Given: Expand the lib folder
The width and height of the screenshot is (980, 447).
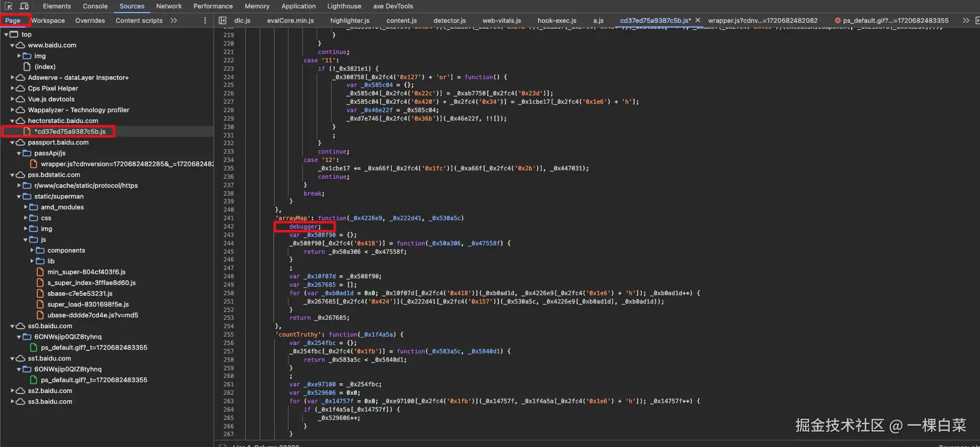Looking at the screenshot, I should tap(32, 261).
